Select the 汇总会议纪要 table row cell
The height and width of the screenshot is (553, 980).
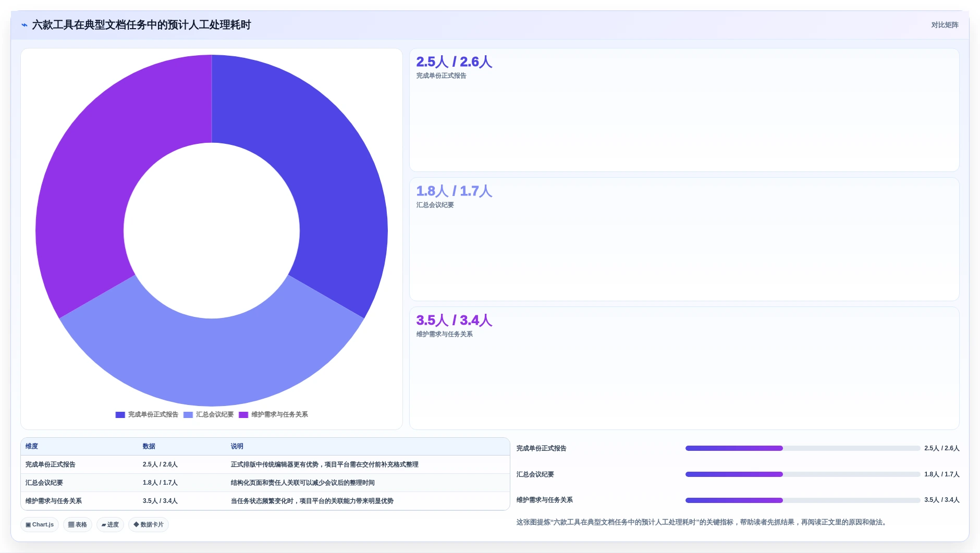(44, 483)
